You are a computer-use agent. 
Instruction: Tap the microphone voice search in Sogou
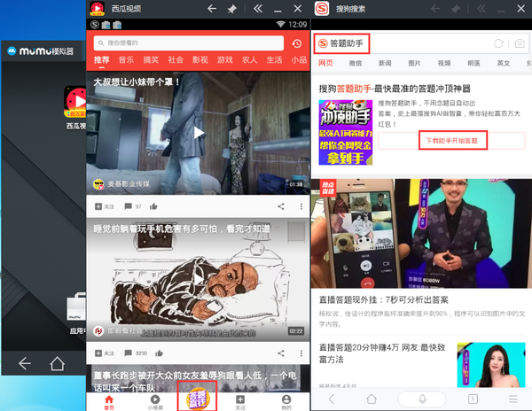pos(421,399)
